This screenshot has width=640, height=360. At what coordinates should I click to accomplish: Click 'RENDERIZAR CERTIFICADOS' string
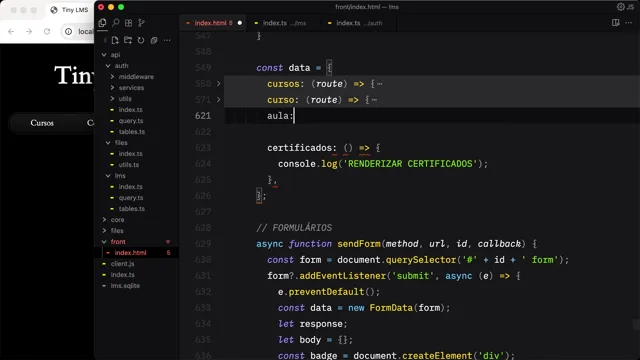tap(411, 164)
